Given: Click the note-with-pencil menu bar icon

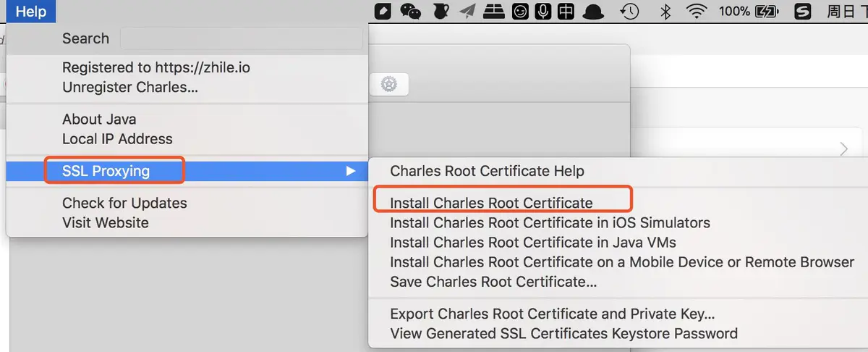Looking at the screenshot, I should tap(383, 11).
